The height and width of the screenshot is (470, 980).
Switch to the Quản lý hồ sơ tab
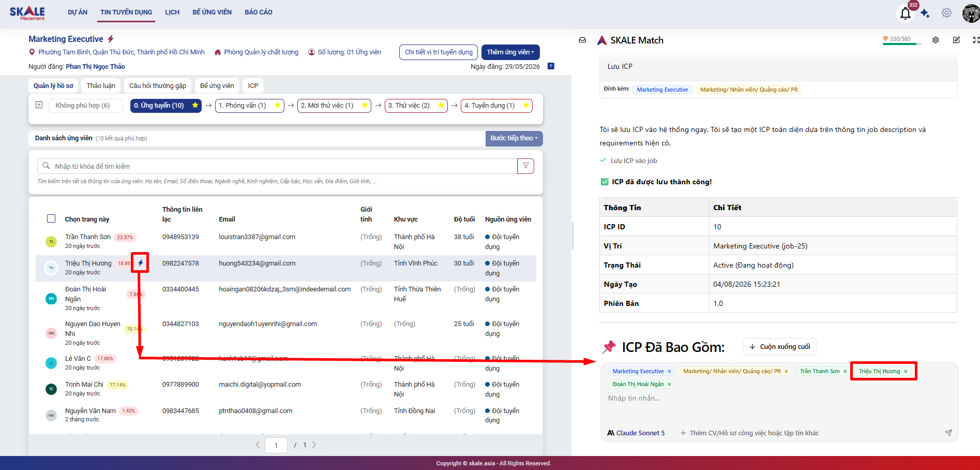click(53, 86)
